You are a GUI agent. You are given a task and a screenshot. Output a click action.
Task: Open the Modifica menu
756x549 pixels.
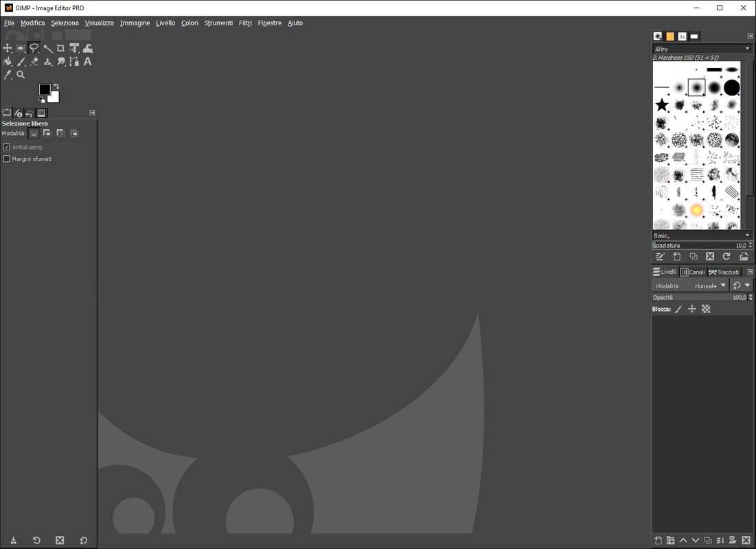click(x=33, y=23)
